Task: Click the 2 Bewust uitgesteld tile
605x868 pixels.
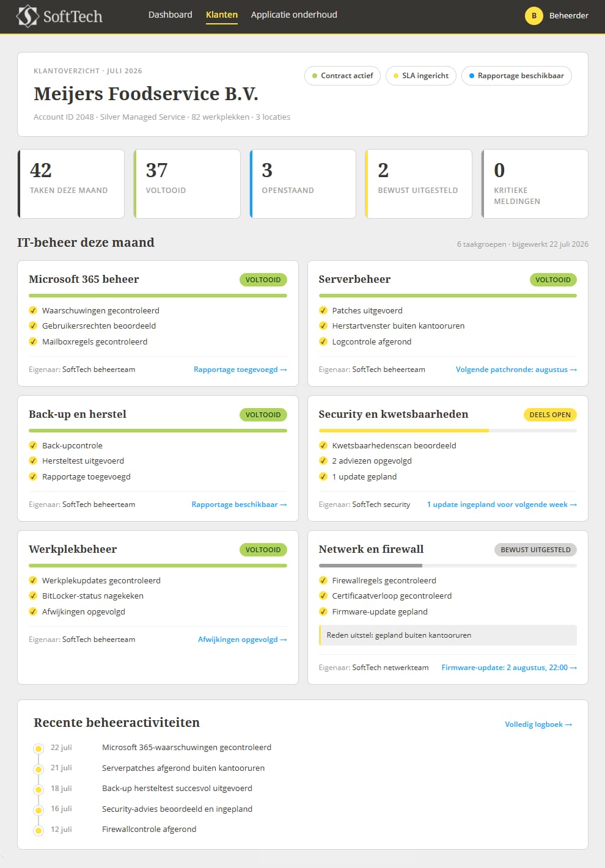Action: coord(419,184)
